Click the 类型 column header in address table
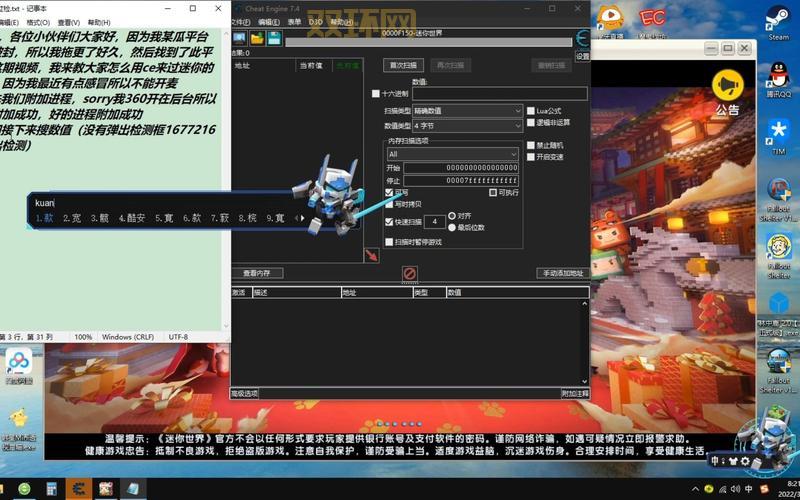The width and height of the screenshot is (800, 500). click(x=429, y=292)
